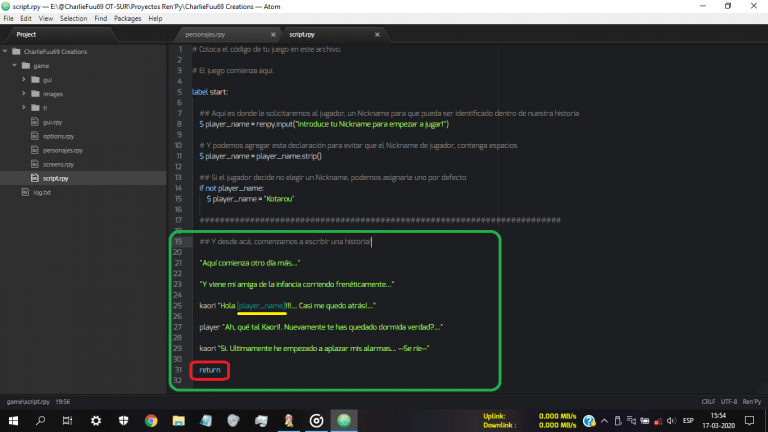The width and height of the screenshot is (768, 432).
Task: Click the Windows Start button
Action: [x=14, y=420]
